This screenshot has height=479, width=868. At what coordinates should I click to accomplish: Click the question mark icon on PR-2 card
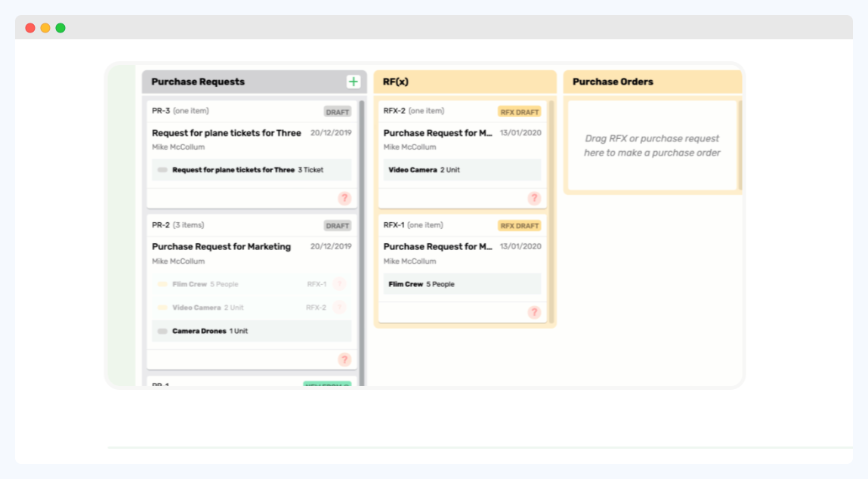pos(345,358)
